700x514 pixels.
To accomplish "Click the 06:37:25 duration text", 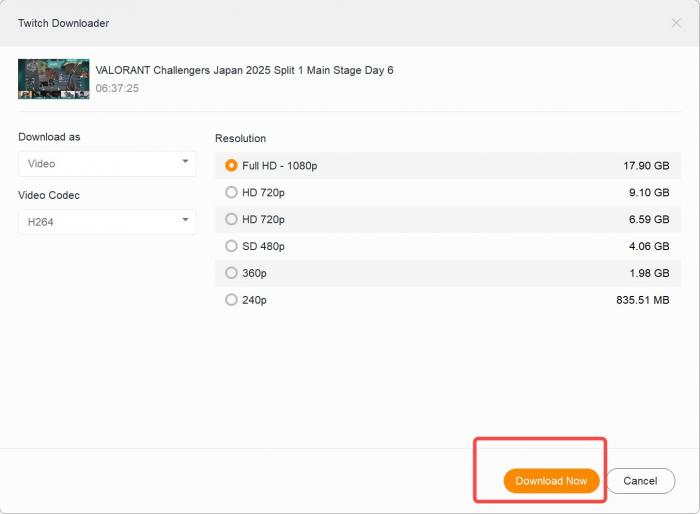I will [117, 88].
